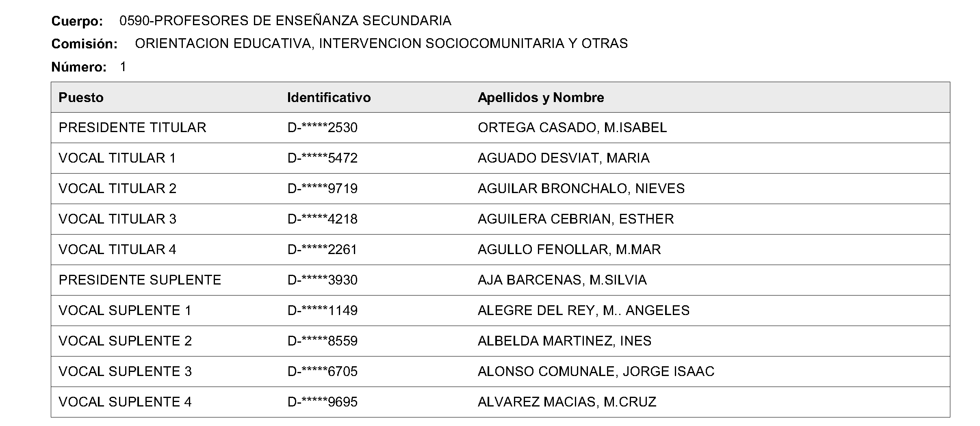980x426 pixels.
Task: Click name ALEGRE DEL REY, M.. ANGELES
Action: click(583, 311)
